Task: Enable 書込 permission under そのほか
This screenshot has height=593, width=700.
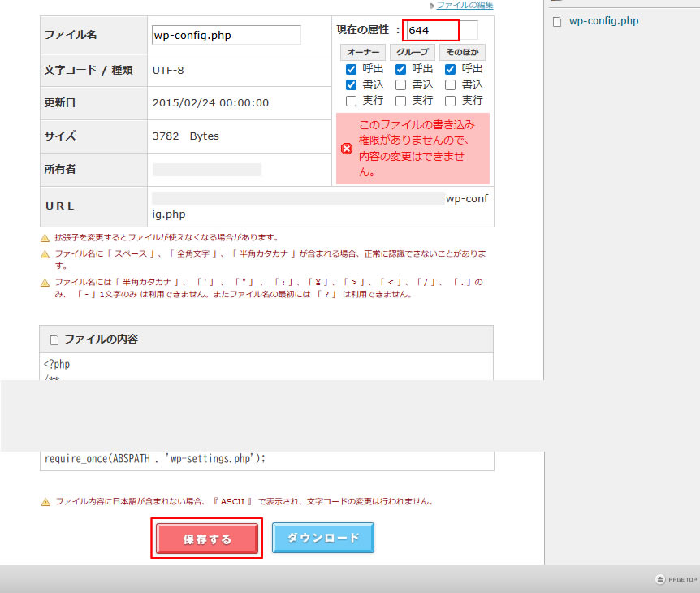Action: tap(450, 84)
